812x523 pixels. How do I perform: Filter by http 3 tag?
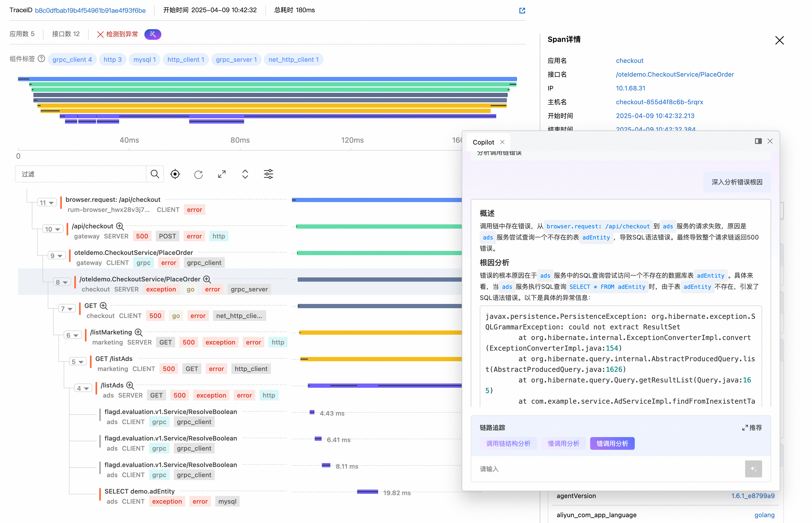pyautogui.click(x=113, y=59)
